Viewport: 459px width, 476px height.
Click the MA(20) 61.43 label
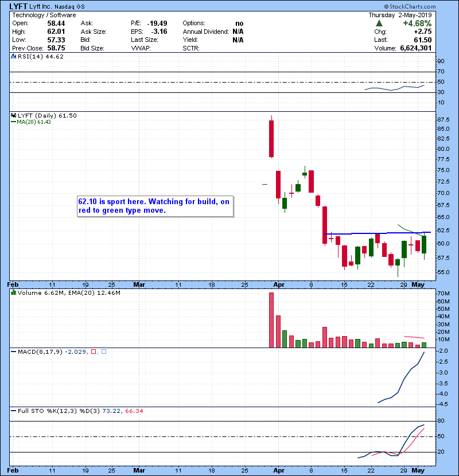pyautogui.click(x=34, y=122)
